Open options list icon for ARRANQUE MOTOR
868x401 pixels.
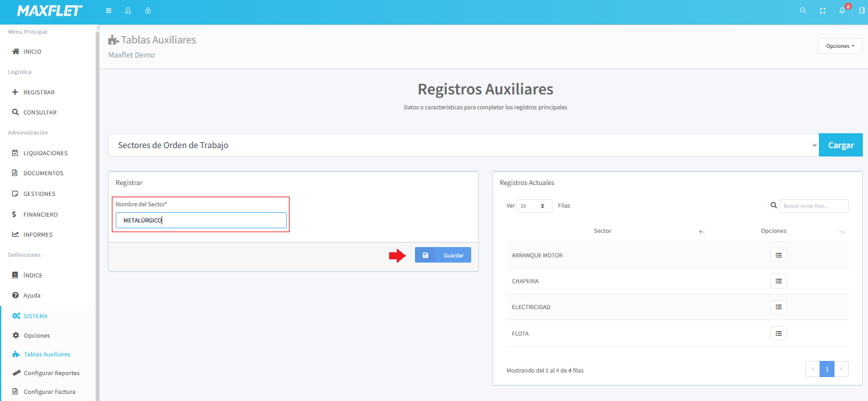pyautogui.click(x=778, y=255)
